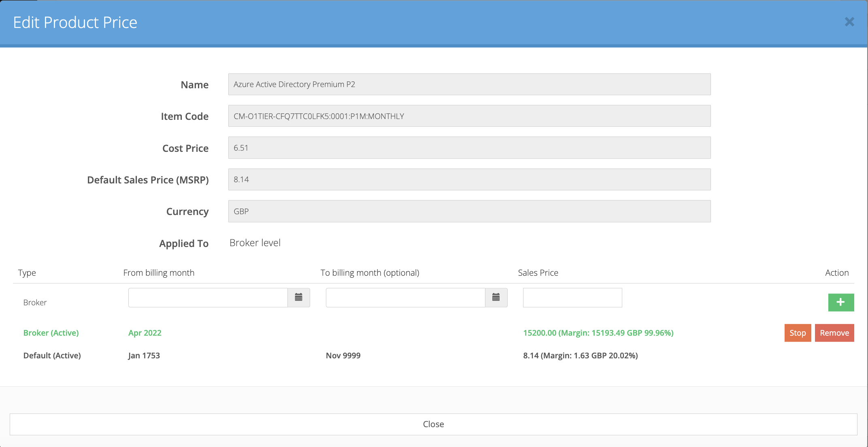The image size is (868, 447).
Task: Click the To billing month input field
Action: [x=405, y=298]
